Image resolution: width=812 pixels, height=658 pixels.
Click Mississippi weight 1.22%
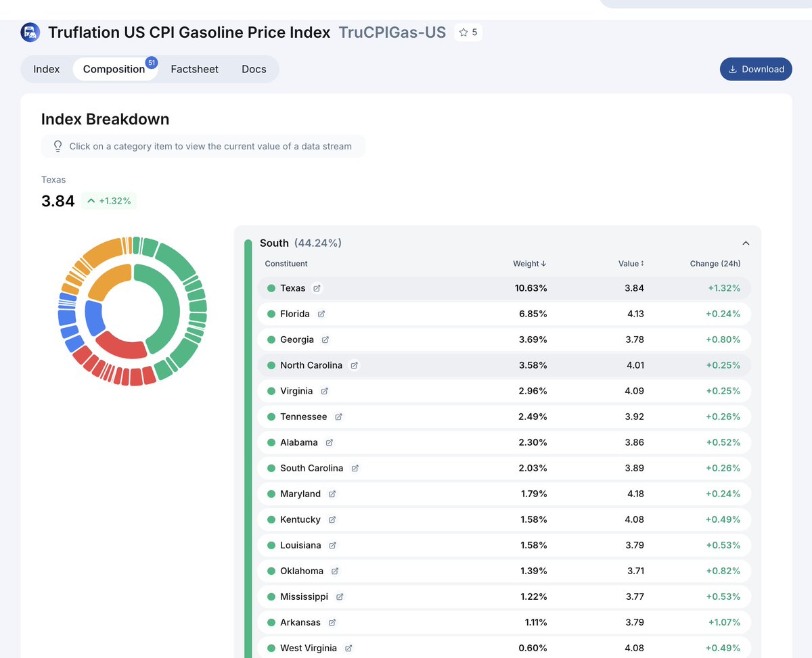click(533, 596)
